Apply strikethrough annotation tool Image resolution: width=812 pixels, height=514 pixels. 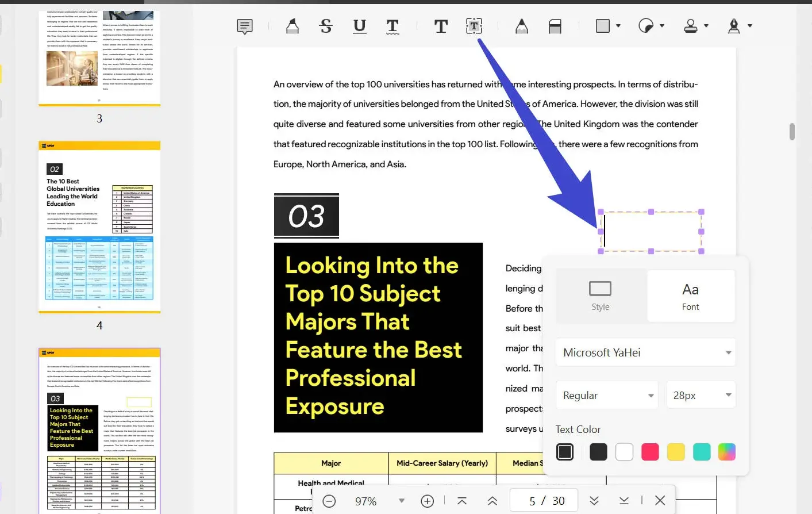click(326, 26)
